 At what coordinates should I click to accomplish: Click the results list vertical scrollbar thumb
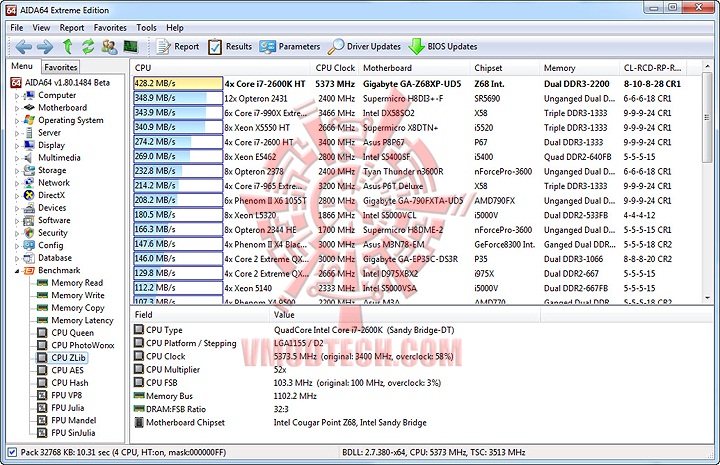point(707,118)
